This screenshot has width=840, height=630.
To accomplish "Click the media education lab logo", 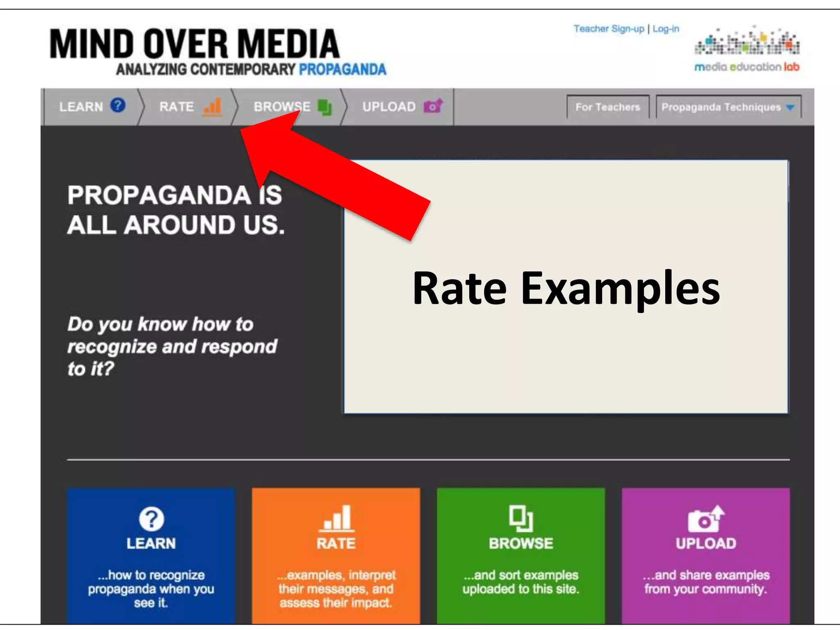I will coord(747,49).
